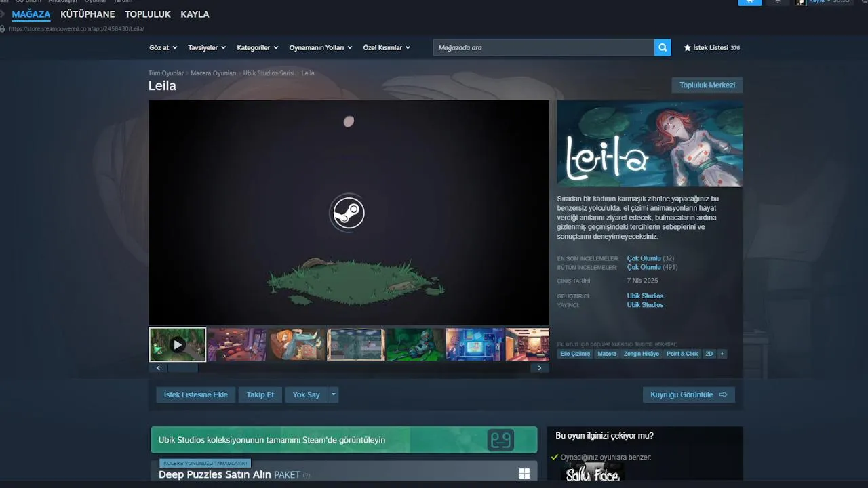Screen dimensions: 868x488
Task: Click thumbnail strip scrollbar handle
Action: click(x=183, y=368)
